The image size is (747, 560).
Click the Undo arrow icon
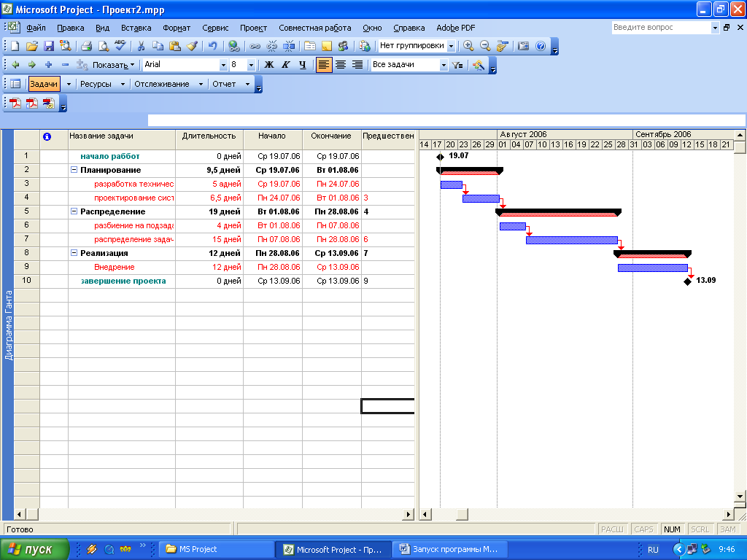click(x=212, y=46)
